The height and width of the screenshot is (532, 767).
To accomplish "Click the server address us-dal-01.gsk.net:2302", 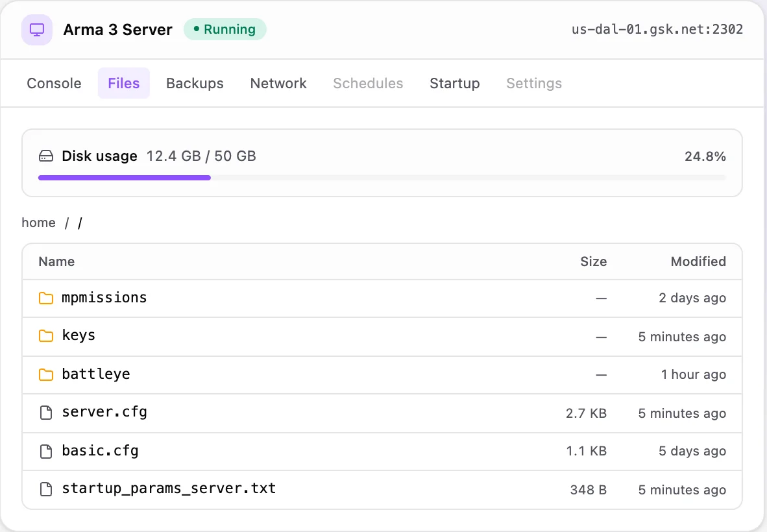I will (657, 29).
